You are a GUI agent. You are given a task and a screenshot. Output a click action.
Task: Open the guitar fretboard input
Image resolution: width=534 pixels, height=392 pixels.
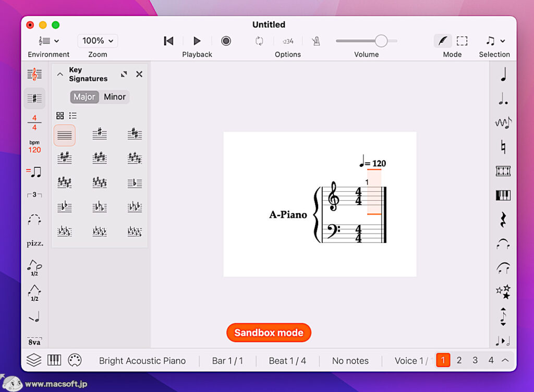click(503, 171)
